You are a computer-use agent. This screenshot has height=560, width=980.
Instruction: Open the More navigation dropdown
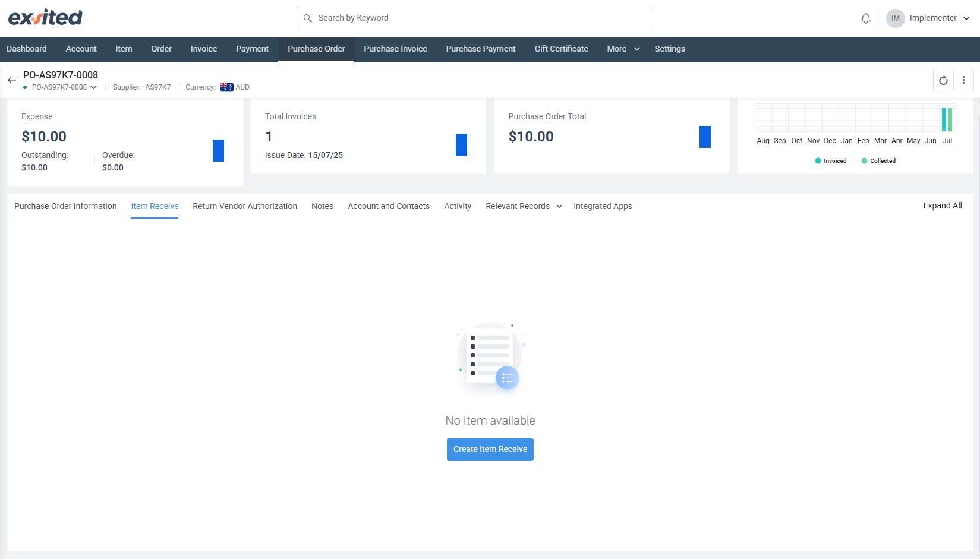pyautogui.click(x=623, y=49)
